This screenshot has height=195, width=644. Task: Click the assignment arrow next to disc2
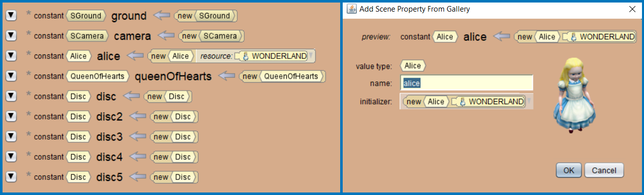pos(138,116)
